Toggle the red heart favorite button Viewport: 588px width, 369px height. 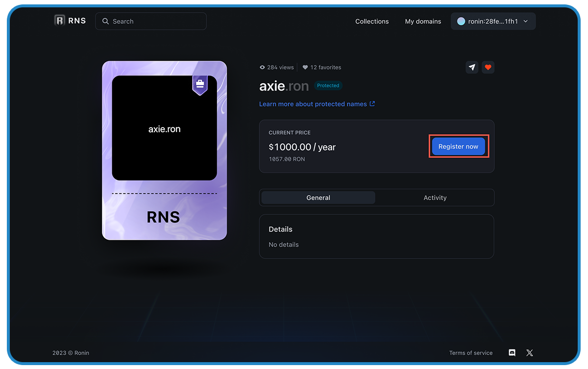click(x=488, y=68)
